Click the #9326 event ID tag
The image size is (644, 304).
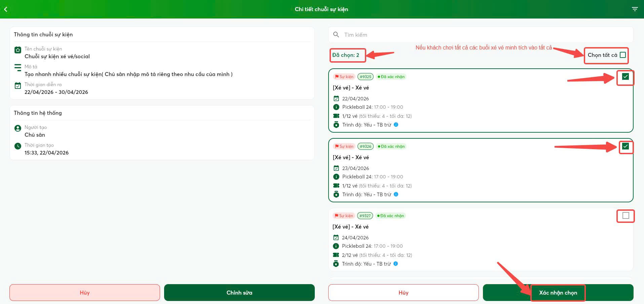tap(366, 146)
